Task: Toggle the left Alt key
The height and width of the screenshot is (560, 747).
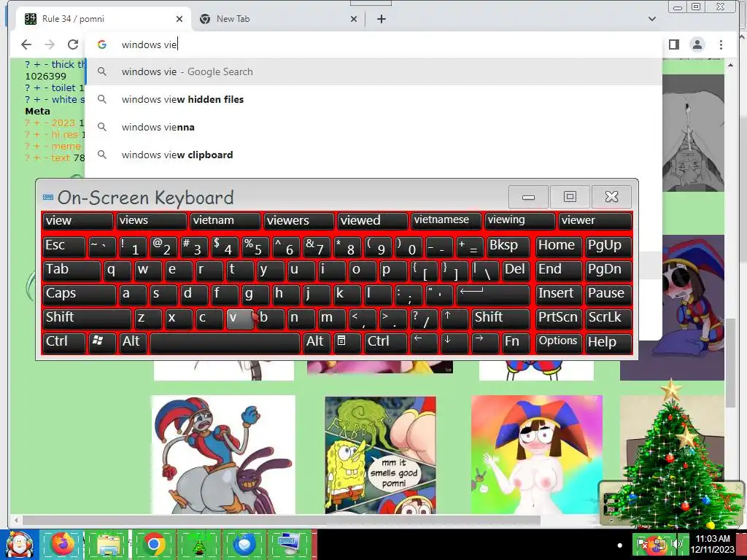Action: (x=133, y=342)
